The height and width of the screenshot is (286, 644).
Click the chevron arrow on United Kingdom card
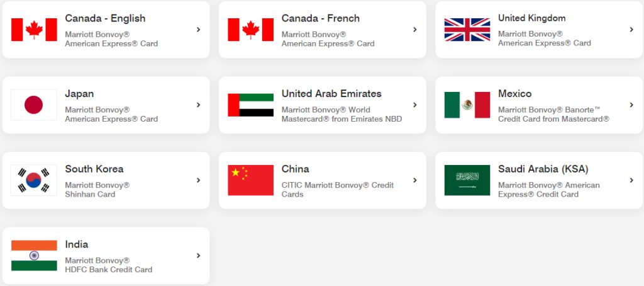pyautogui.click(x=631, y=30)
